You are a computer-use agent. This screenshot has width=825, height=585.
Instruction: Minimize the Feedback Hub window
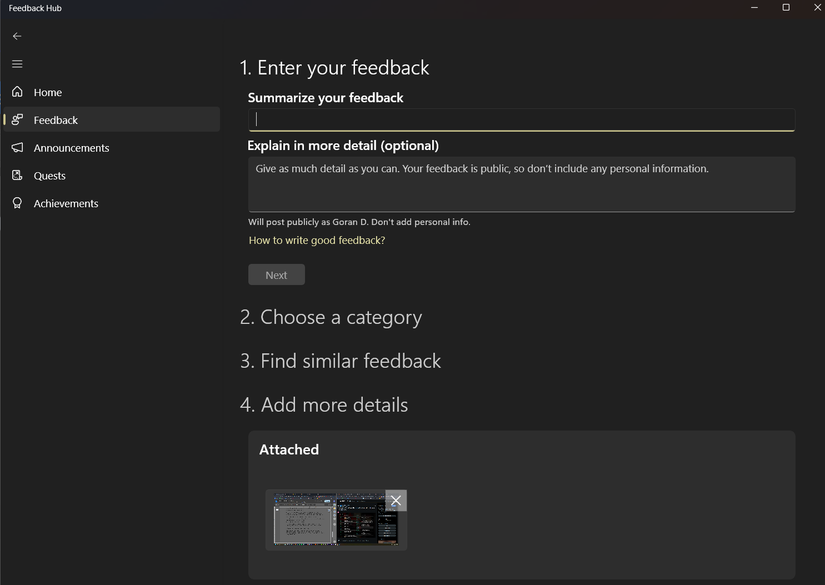point(753,8)
